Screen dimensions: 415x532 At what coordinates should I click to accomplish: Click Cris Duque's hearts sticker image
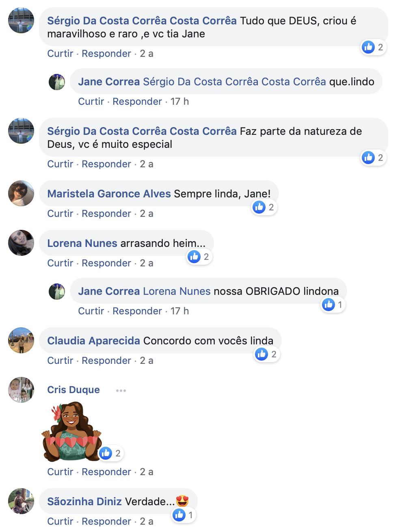click(72, 432)
